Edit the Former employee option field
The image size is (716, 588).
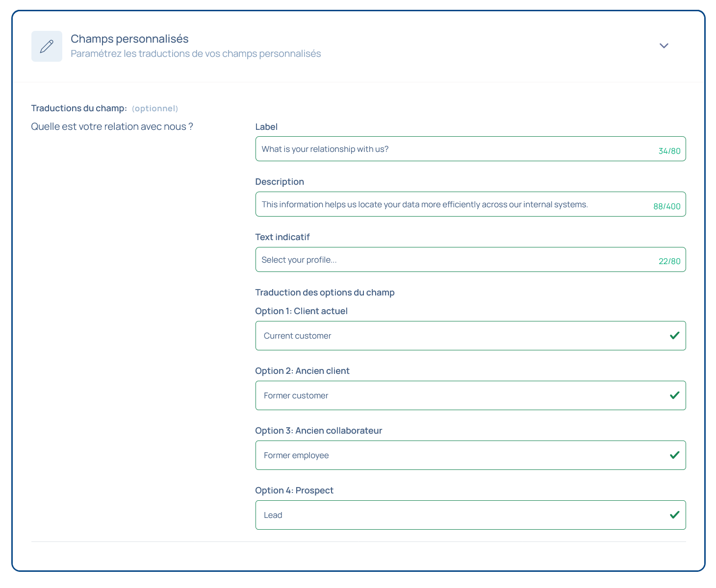point(461,455)
